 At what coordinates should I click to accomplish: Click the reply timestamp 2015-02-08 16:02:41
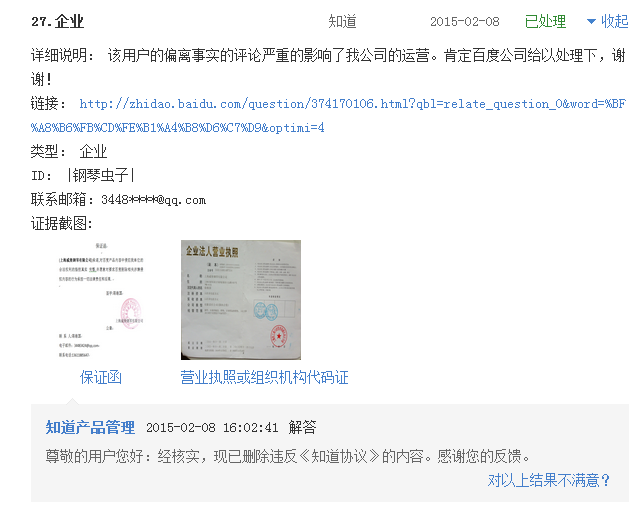tap(212, 428)
